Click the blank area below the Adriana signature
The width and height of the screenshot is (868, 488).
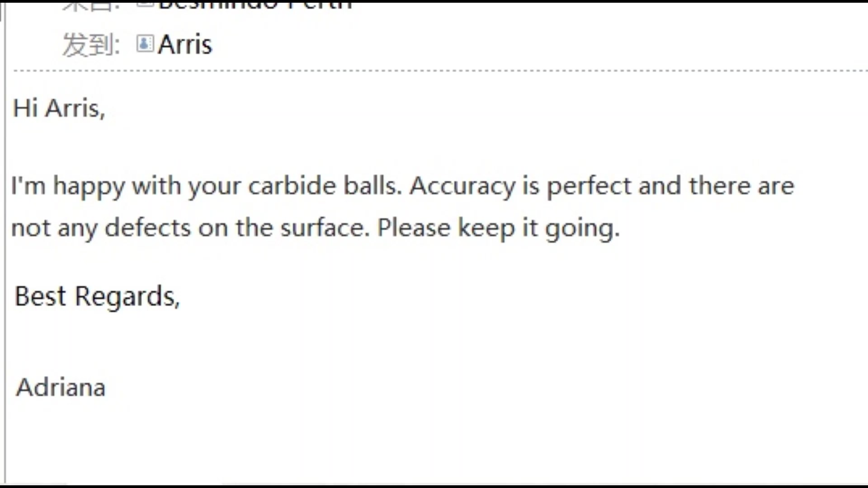click(434, 443)
